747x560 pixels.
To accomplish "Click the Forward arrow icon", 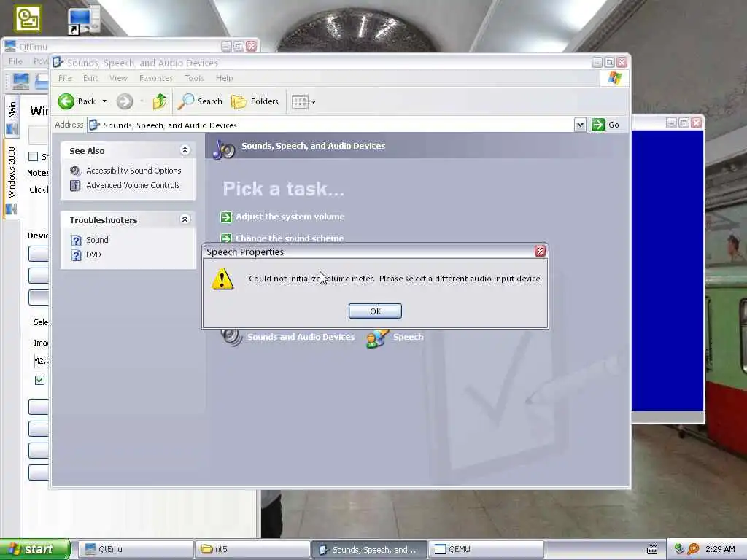I will 125,101.
